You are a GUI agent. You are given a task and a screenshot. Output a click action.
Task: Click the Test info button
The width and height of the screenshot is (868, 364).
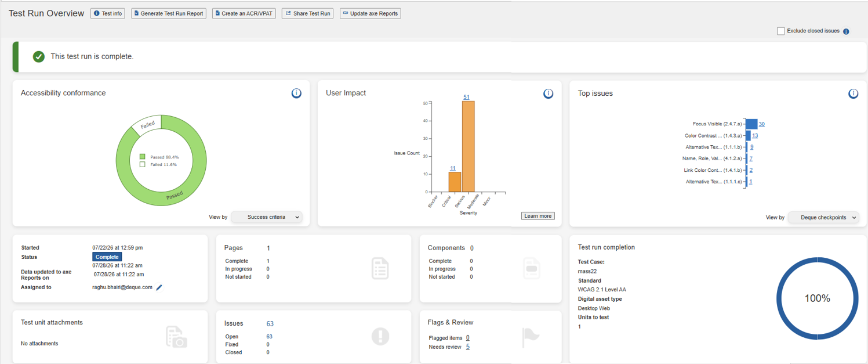point(108,13)
